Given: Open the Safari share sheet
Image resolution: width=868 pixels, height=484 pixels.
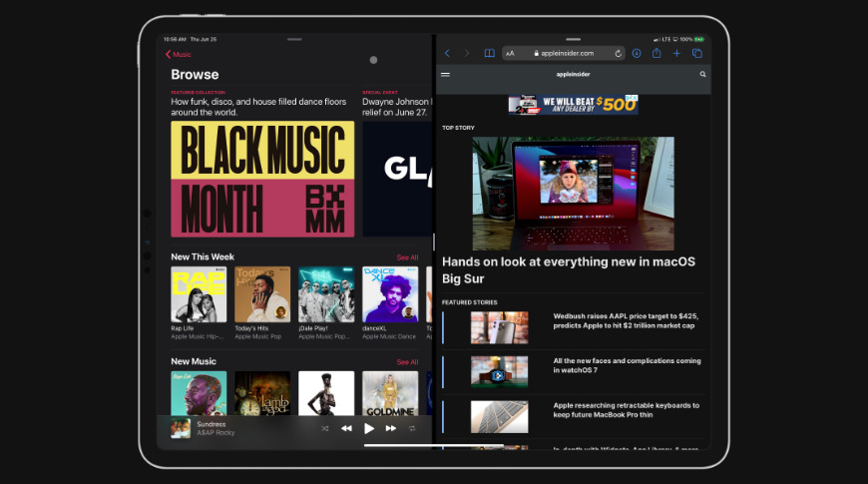Looking at the screenshot, I should click(656, 53).
